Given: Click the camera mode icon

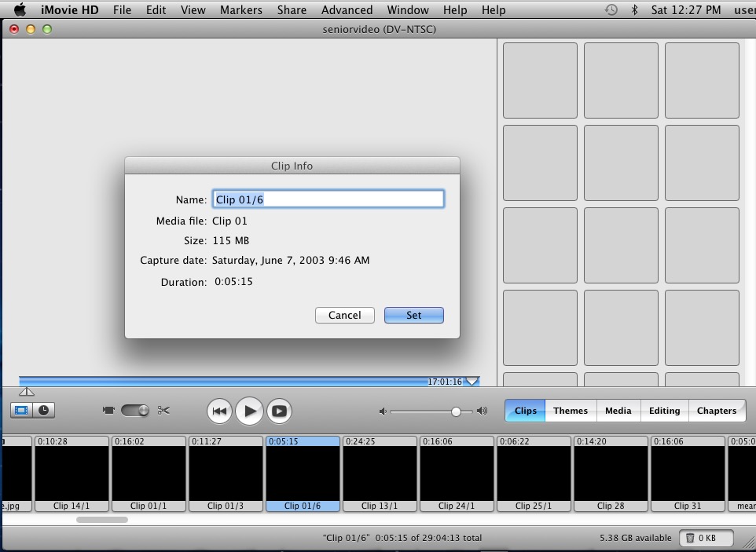Looking at the screenshot, I should 108,411.
